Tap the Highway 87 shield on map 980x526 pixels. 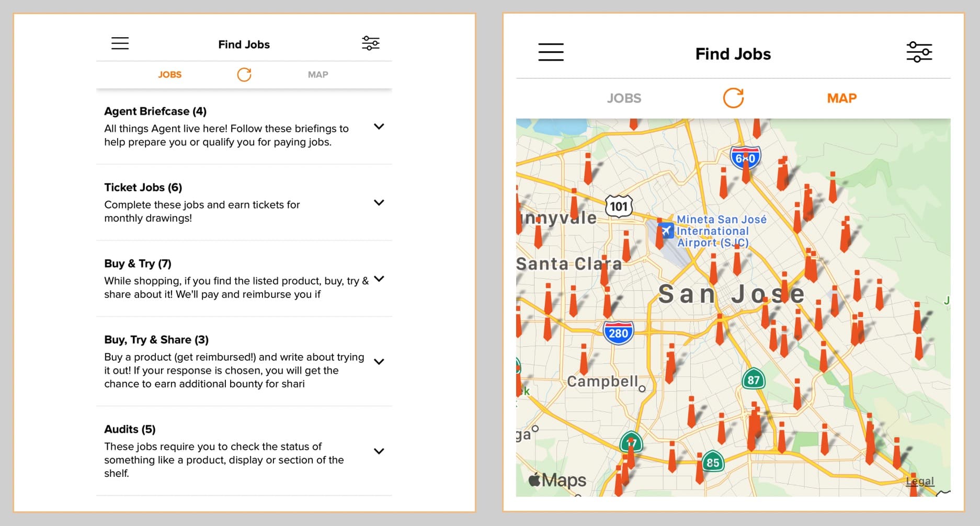[x=753, y=380]
